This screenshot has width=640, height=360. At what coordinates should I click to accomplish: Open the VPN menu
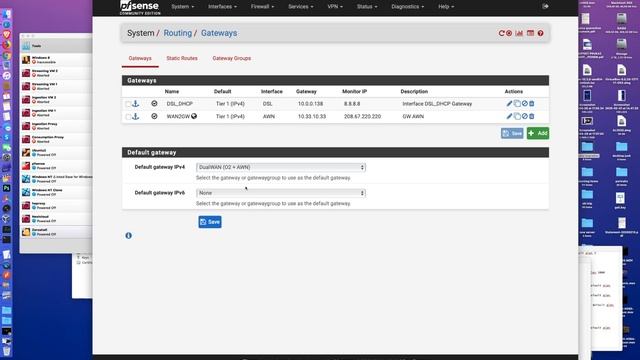[x=335, y=7]
